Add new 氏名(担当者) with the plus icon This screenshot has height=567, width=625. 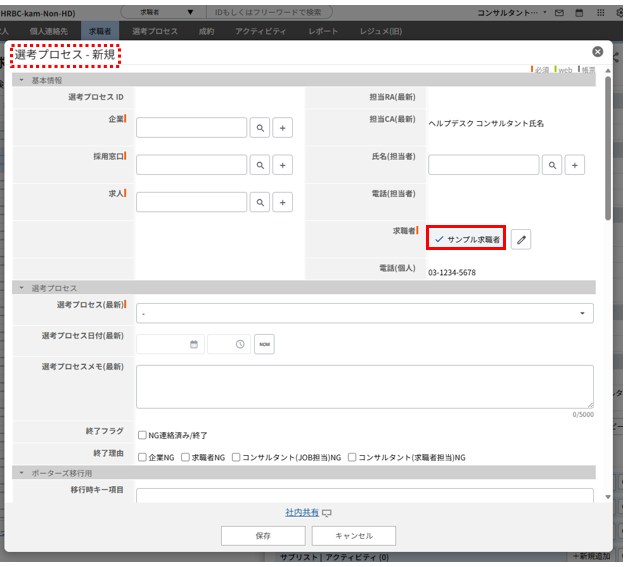coord(575,165)
